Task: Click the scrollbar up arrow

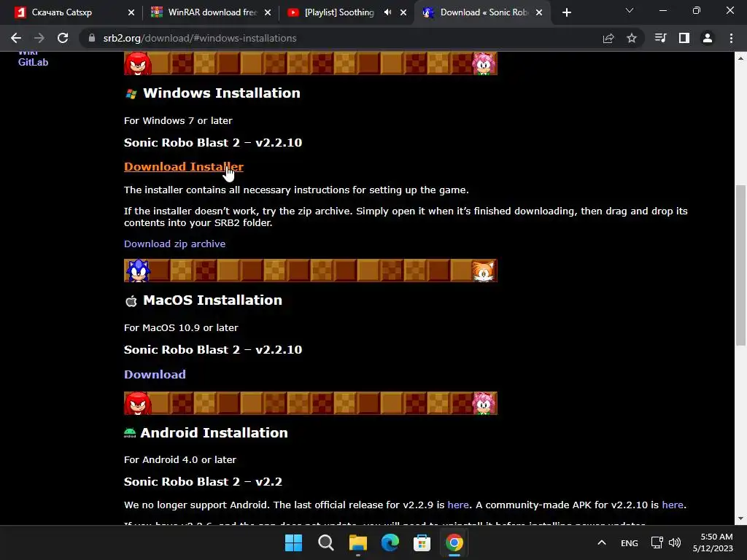Action: [x=740, y=58]
